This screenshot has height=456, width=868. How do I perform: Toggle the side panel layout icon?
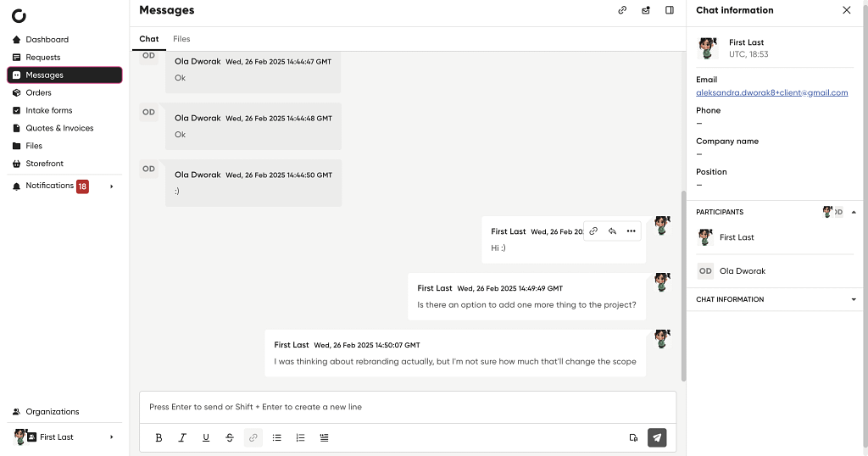point(670,10)
